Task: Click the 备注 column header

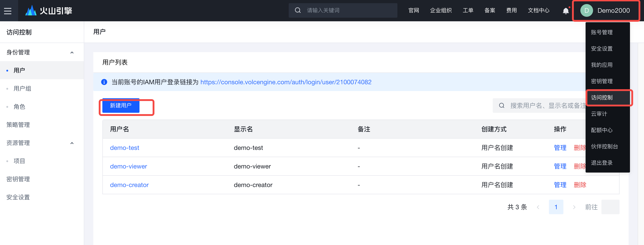Action: tap(364, 129)
